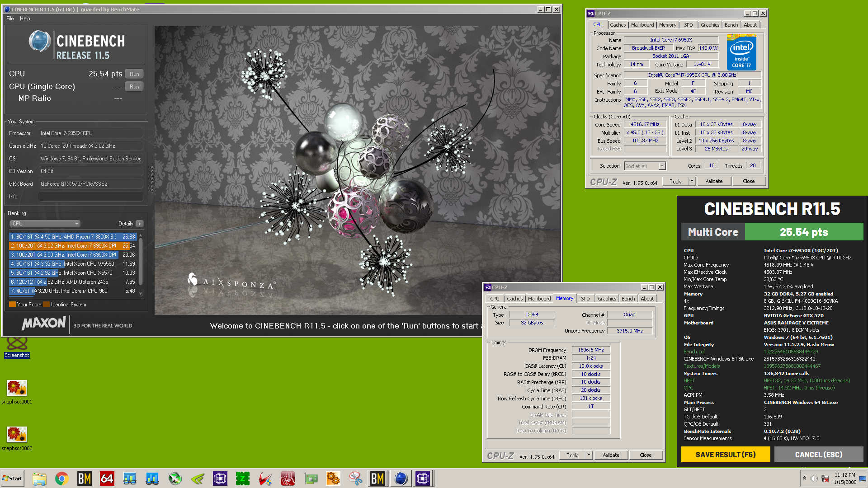Image resolution: width=868 pixels, height=488 pixels.
Task: Open the orange gears taskbar icon
Action: point(333,479)
